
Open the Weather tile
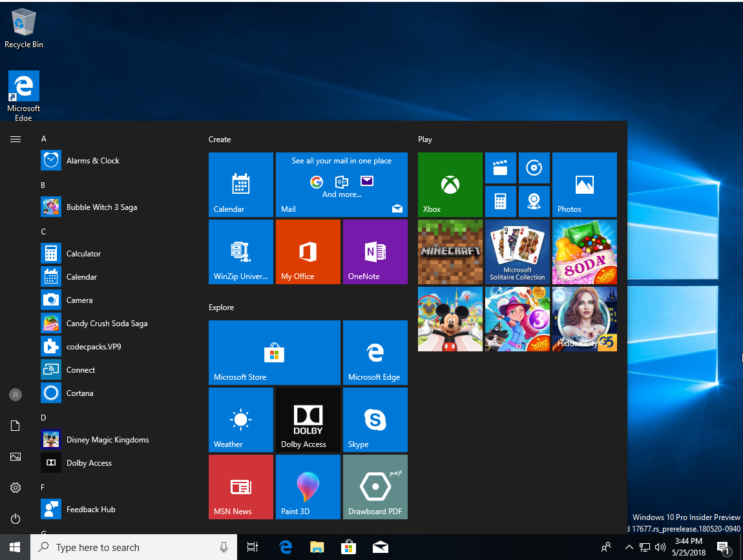click(241, 420)
